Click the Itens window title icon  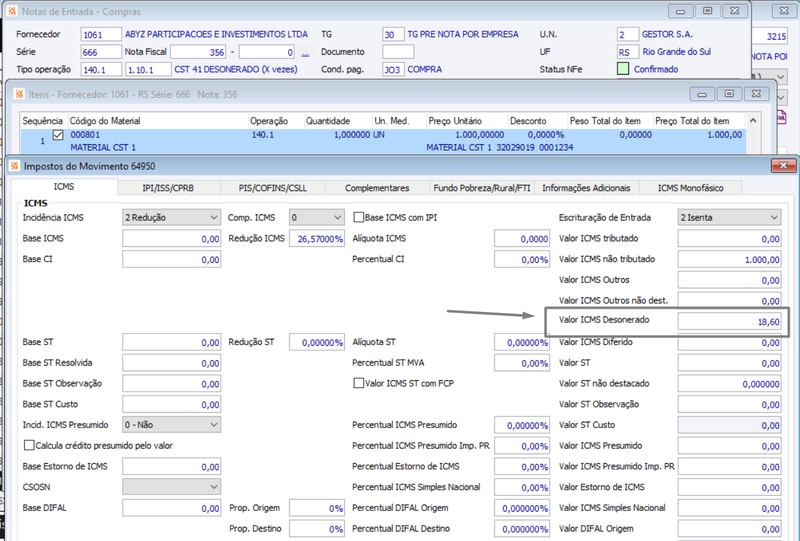19,94
